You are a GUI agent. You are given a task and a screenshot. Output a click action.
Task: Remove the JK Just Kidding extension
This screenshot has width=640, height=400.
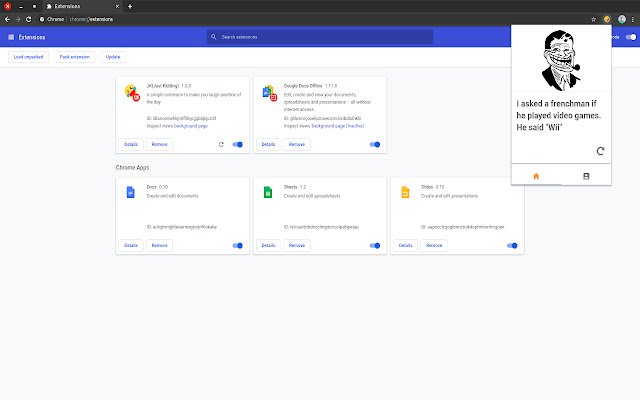[160, 144]
